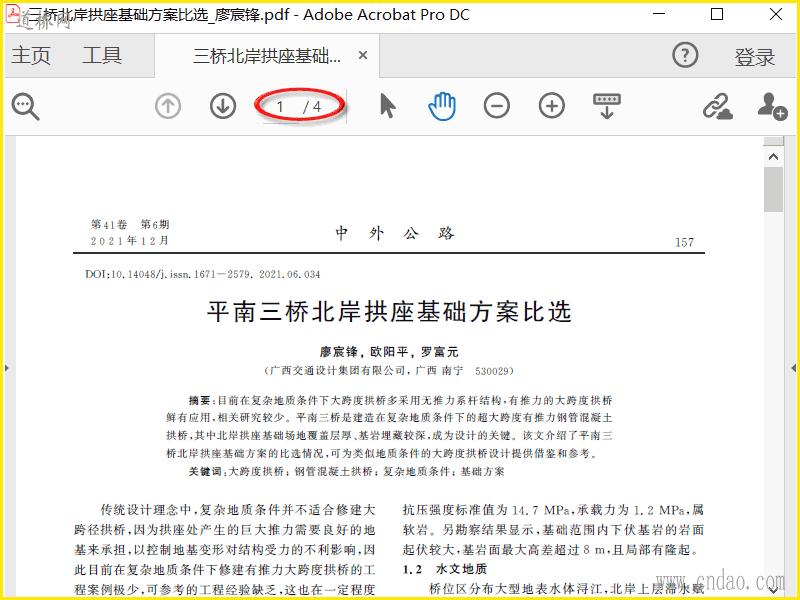Click the 登录 sign-in button
Image resolution: width=800 pixels, height=600 pixels.
coord(755,57)
